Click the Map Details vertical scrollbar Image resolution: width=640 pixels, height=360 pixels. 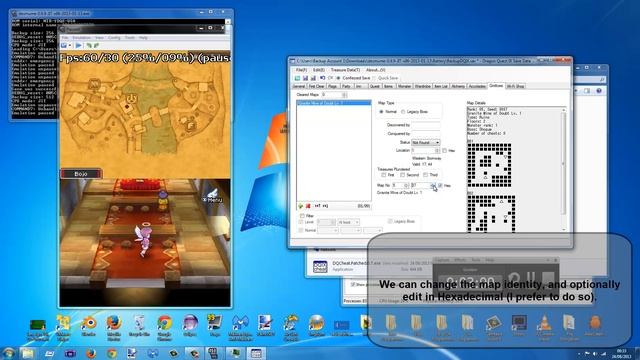click(564, 169)
